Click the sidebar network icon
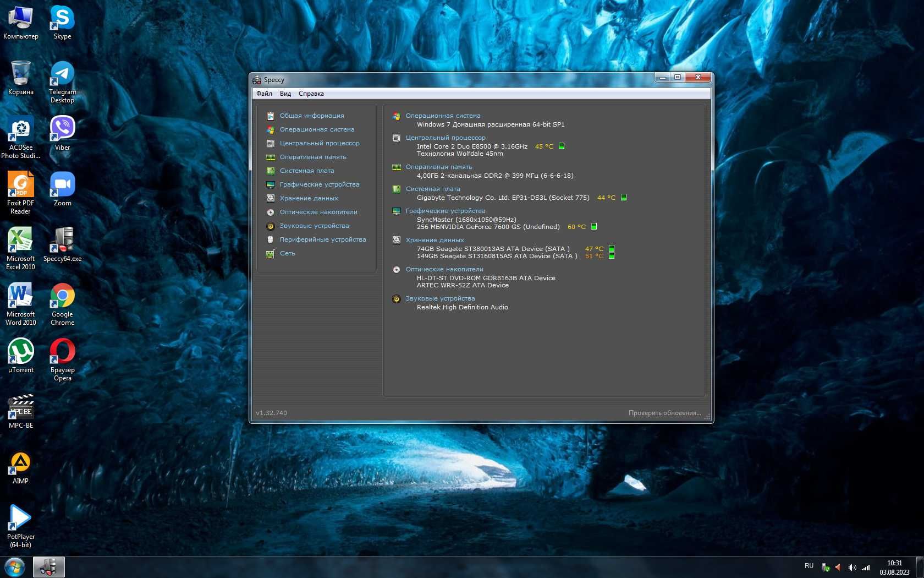This screenshot has width=924, height=578. point(270,254)
